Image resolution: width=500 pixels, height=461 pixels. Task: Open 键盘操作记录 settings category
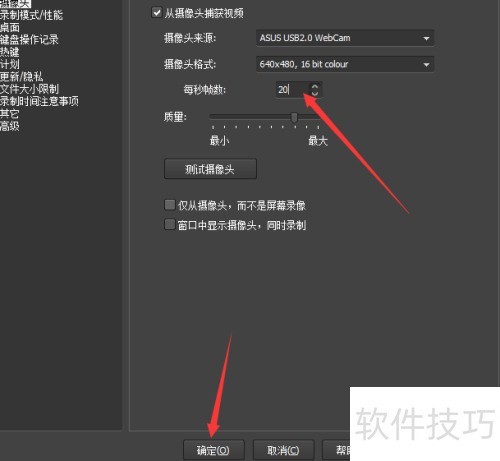(29, 40)
